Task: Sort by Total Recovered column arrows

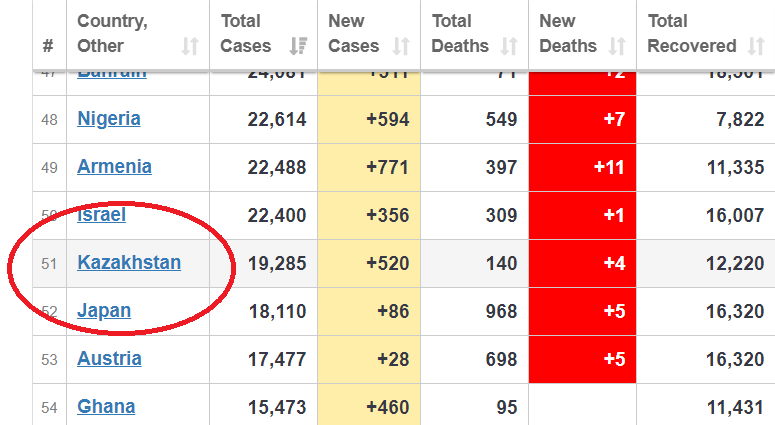Action: [756, 46]
